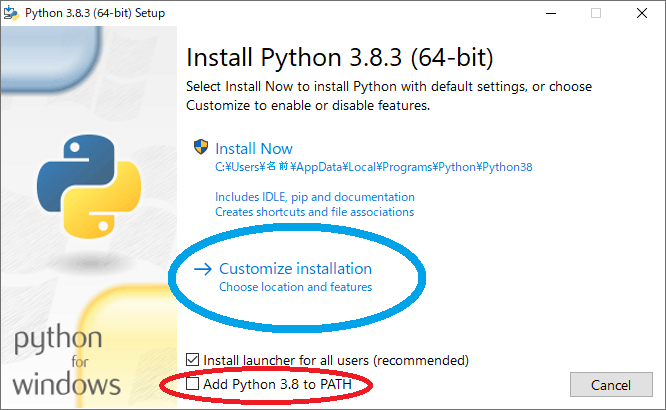Screen dimensions: 666x410
Task: Click the Install launcher for all users label
Action: (x=336, y=360)
